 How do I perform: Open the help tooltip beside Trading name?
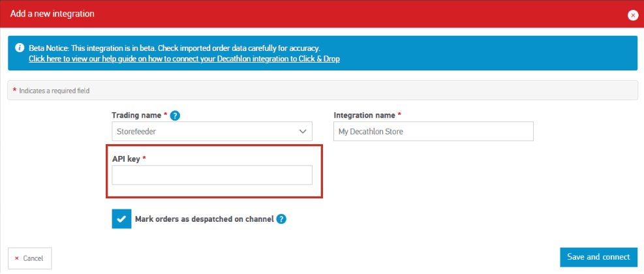point(175,115)
